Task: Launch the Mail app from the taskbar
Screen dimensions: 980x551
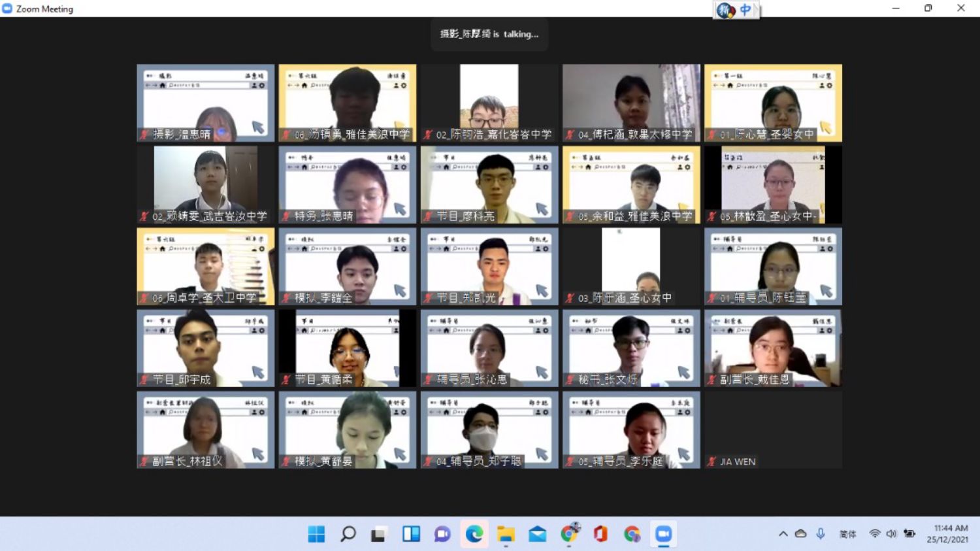Action: pos(537,534)
